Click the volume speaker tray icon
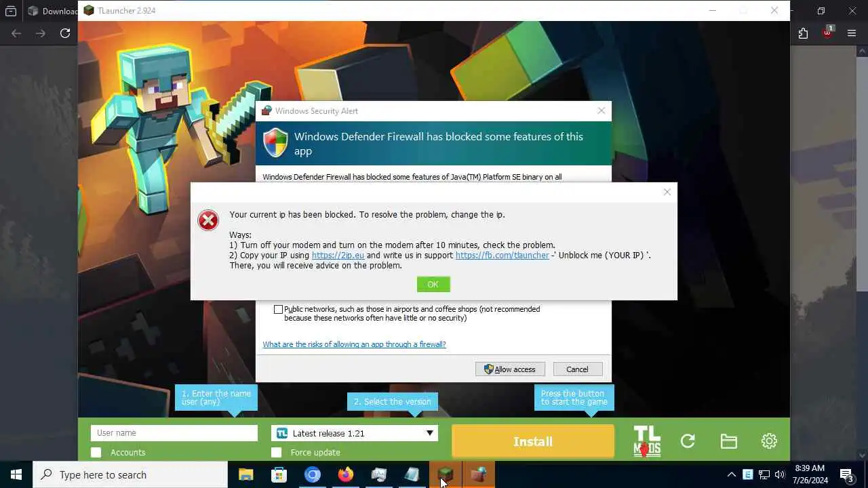 pos(780,474)
